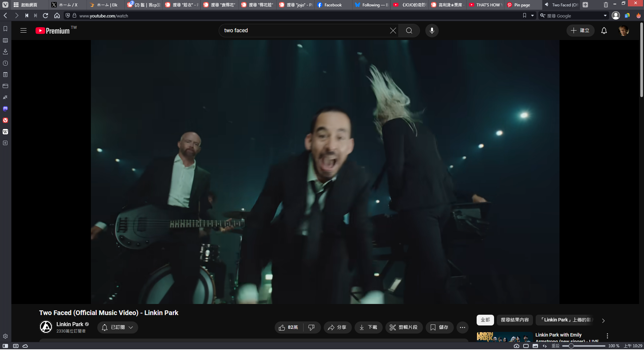The width and height of the screenshot is (644, 352).
Task: Open the Vivaldi main menu icon
Action: pos(5,5)
